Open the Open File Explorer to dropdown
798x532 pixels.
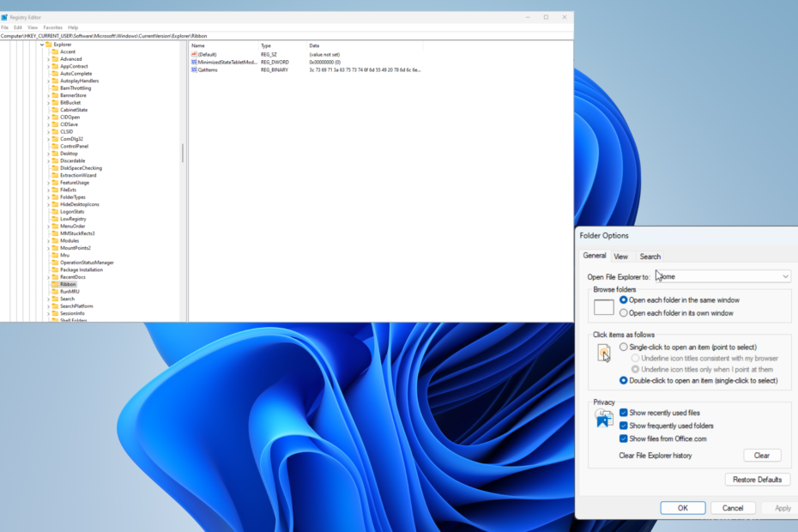pos(783,276)
